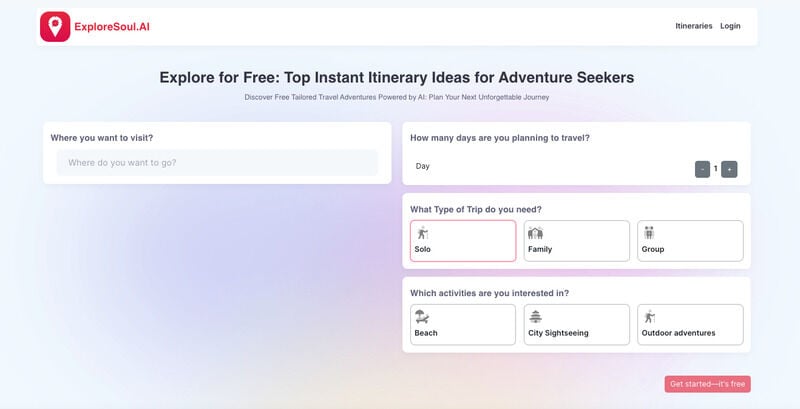
Task: Click the ExploreSoul.AI brand name link
Action: pos(112,26)
